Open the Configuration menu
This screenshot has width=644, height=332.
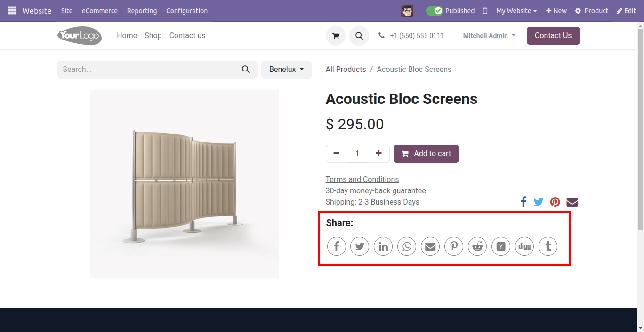(187, 11)
